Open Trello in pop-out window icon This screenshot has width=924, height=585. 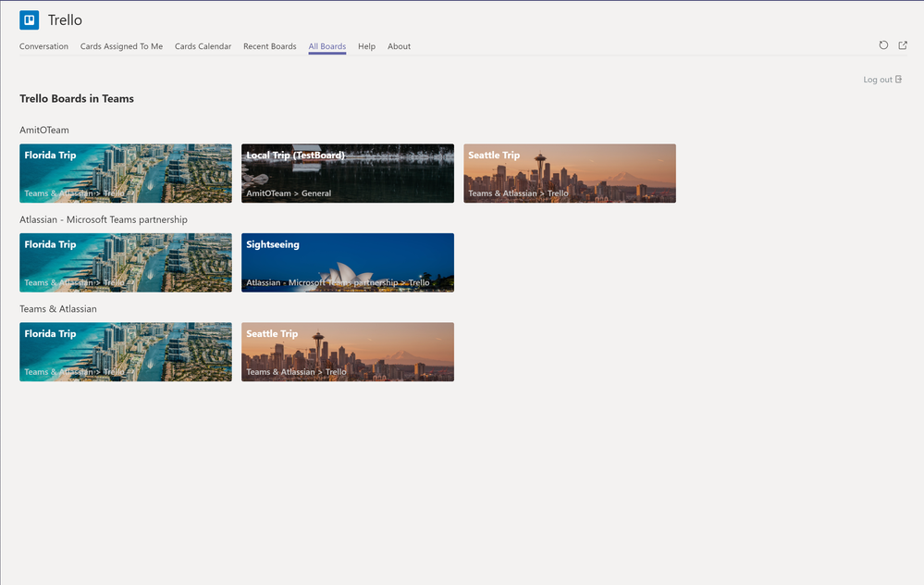pyautogui.click(x=903, y=45)
